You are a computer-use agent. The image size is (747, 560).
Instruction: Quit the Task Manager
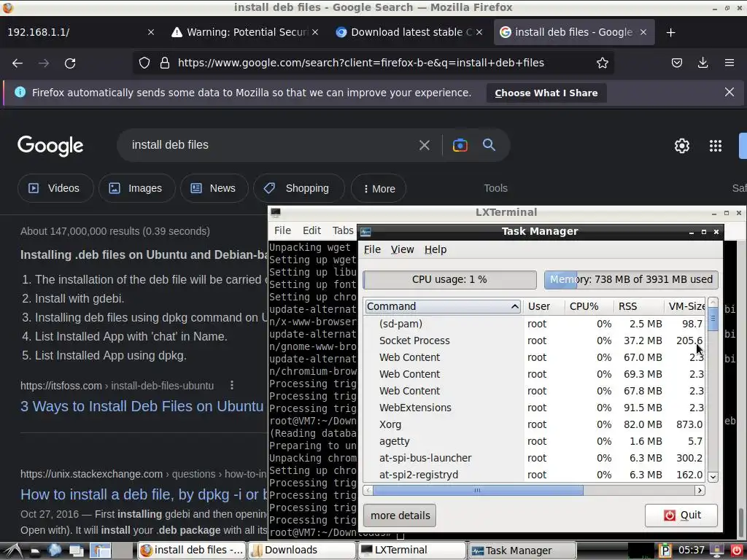click(x=681, y=516)
